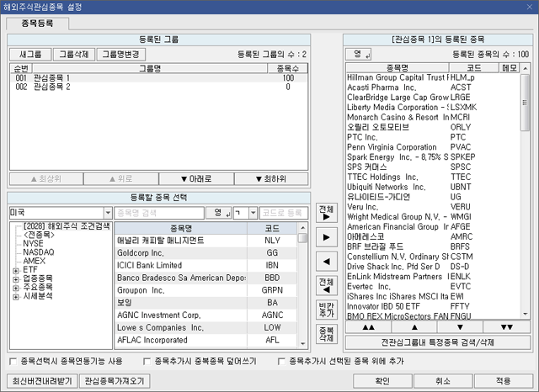Select Innovator IBD 50 ETF FFTY row
The height and width of the screenshot is (392, 539).
433,306
